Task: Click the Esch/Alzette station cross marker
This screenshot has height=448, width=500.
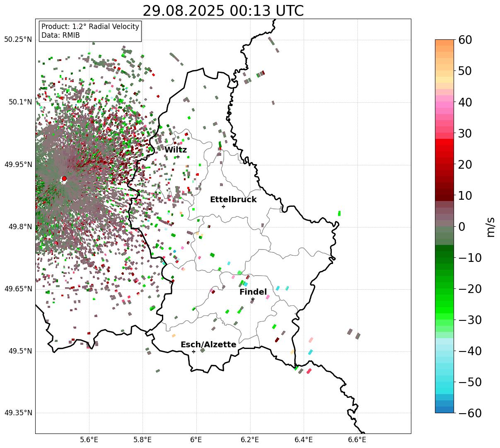Action: (193, 351)
